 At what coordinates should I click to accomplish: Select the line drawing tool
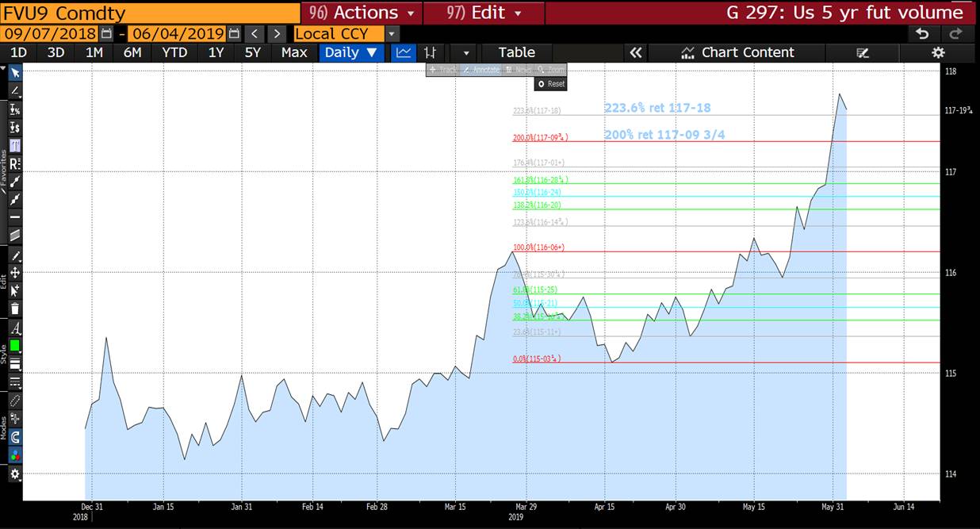(x=15, y=91)
